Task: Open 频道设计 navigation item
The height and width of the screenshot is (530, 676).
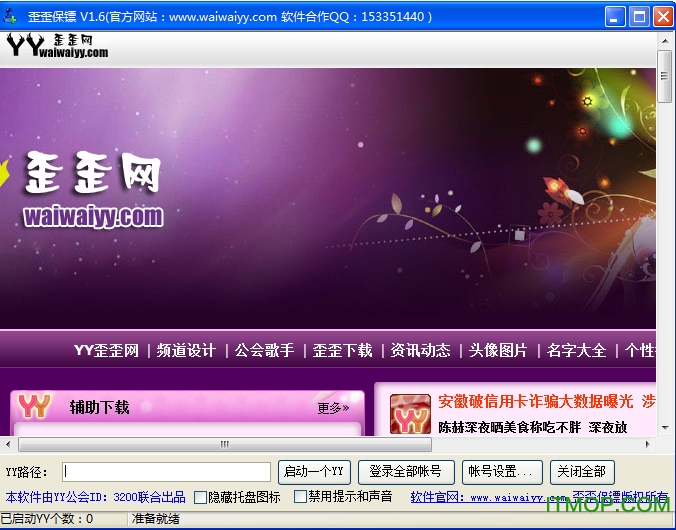Action: (185, 350)
